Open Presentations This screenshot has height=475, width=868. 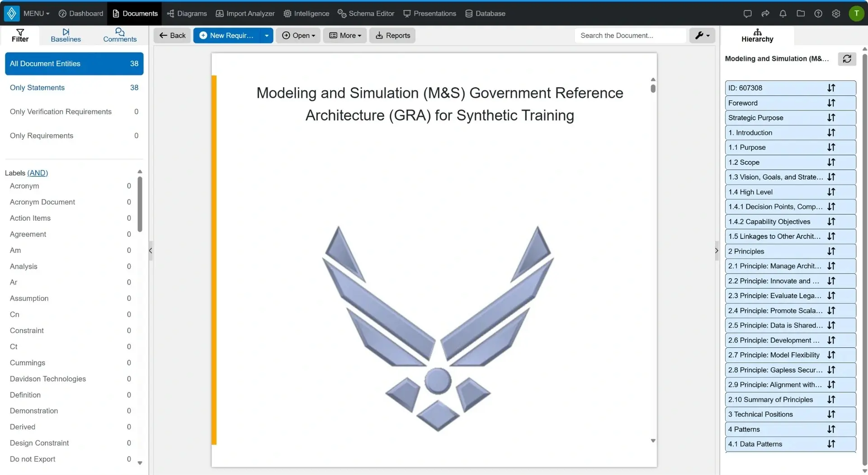click(x=429, y=14)
